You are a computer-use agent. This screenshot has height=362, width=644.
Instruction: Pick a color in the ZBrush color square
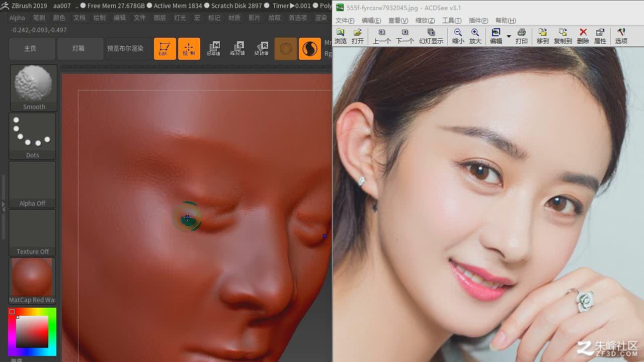coord(32,331)
